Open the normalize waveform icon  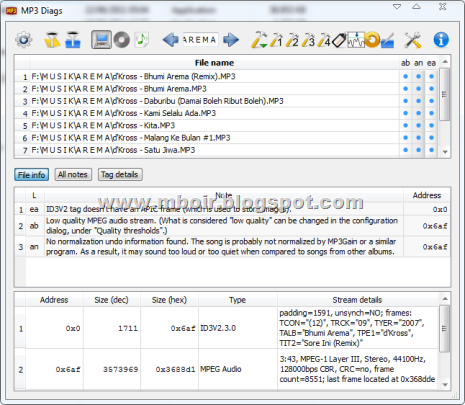coord(356,40)
